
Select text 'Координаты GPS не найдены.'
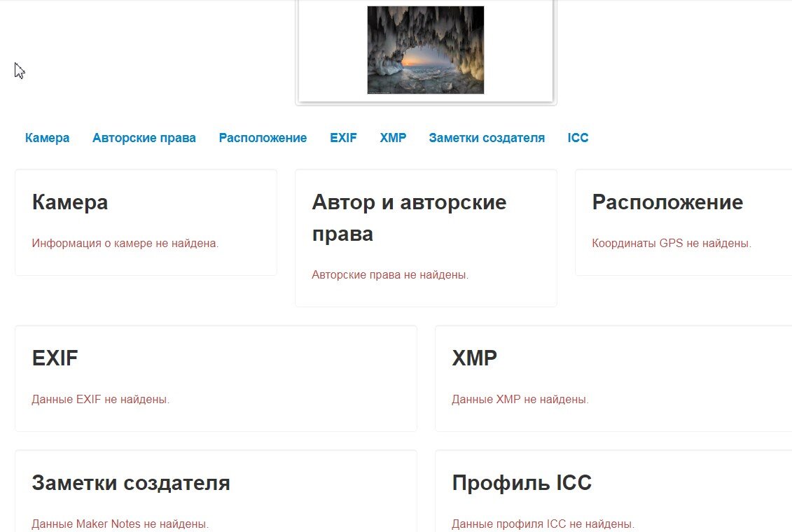[672, 244]
